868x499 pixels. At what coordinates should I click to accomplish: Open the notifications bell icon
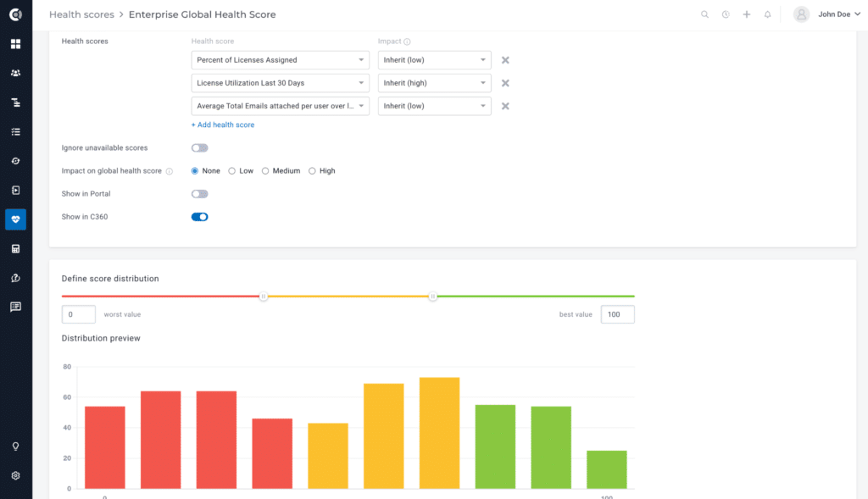(768, 14)
